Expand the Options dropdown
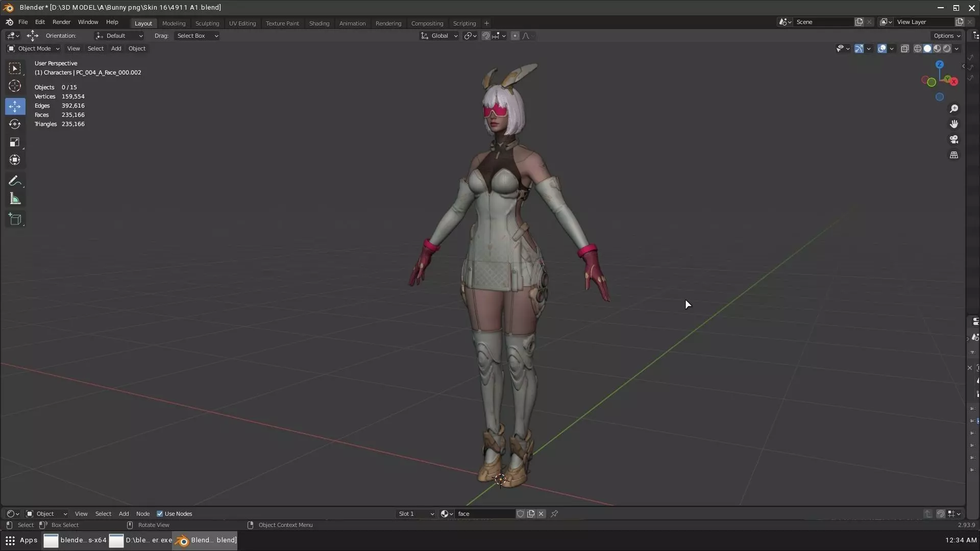Screen dimensions: 980x551 point(947,36)
